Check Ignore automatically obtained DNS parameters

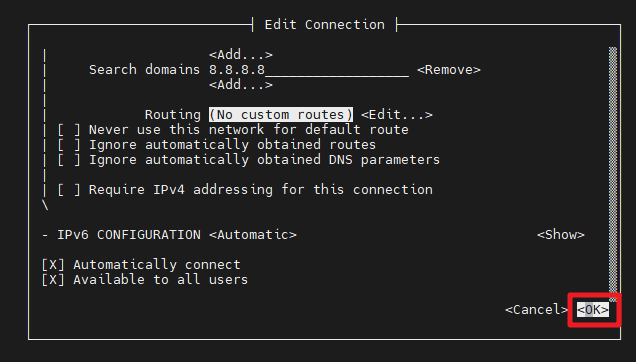(x=69, y=160)
